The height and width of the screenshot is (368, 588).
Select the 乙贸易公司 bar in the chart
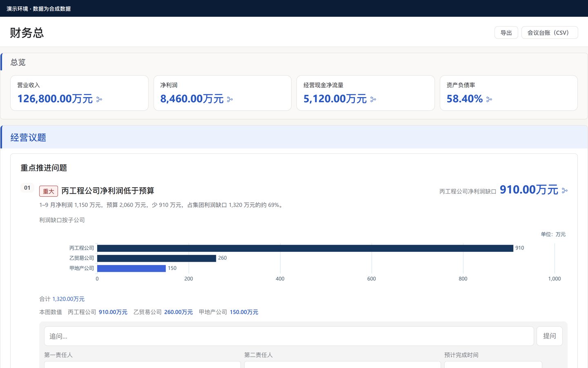tap(156, 258)
